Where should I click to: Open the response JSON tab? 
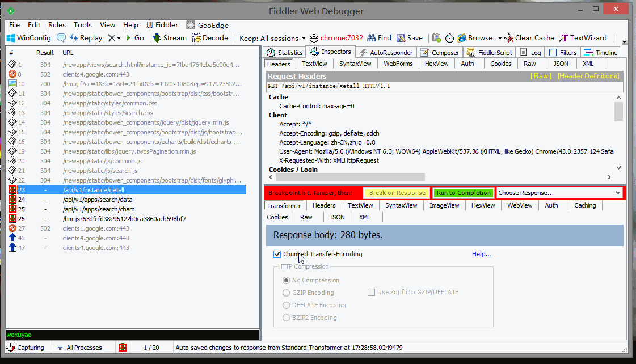(x=337, y=217)
